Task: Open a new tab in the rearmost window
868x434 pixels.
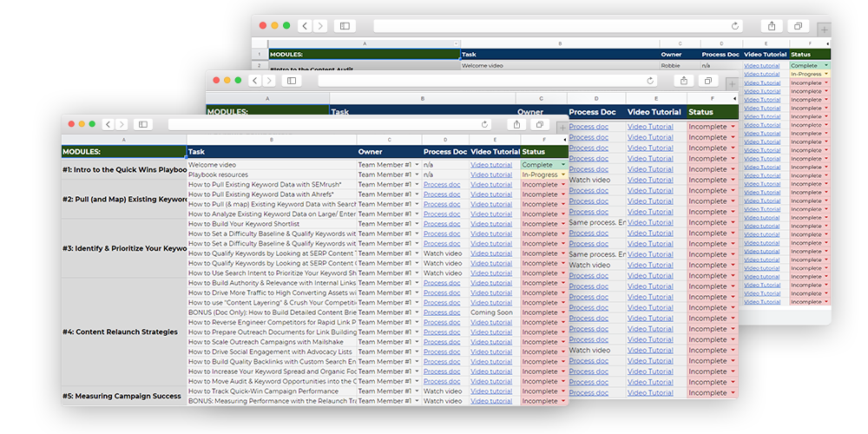Action: pos(823,29)
